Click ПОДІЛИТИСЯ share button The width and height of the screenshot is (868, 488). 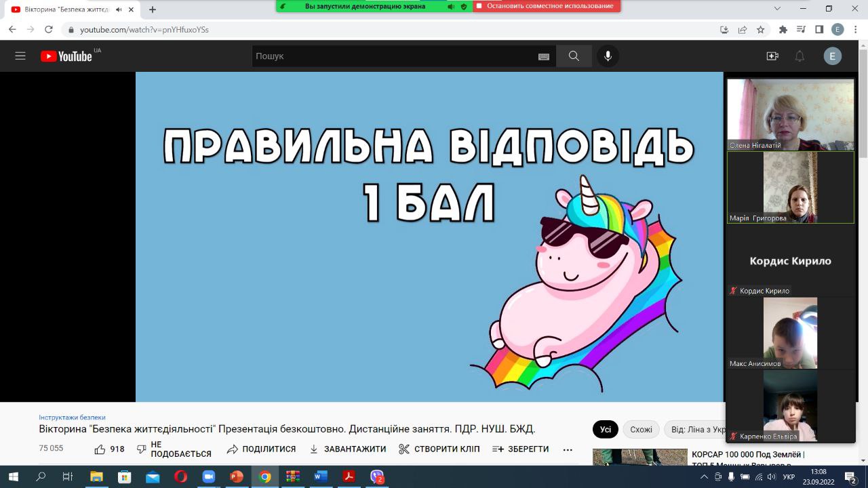pos(262,449)
